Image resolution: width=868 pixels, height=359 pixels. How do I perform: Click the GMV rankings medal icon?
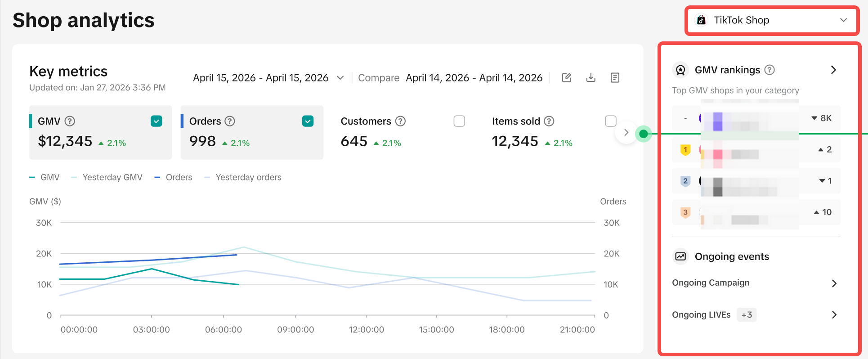coord(681,70)
